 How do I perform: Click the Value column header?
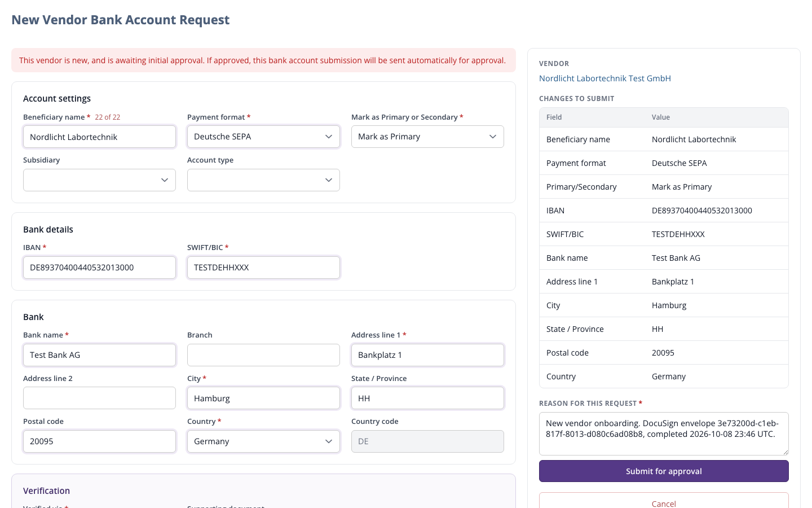[661, 117]
